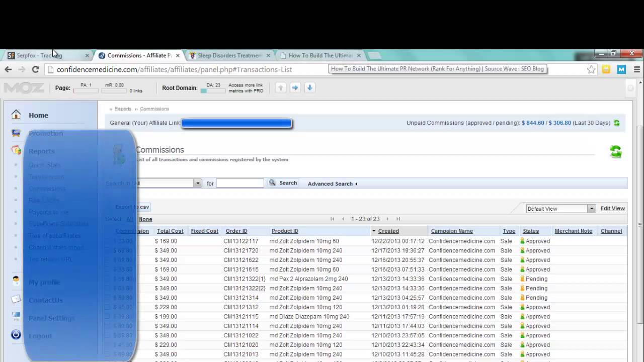Sort by Total Cost column header
Screen dimensions: 644x362
pos(170,231)
